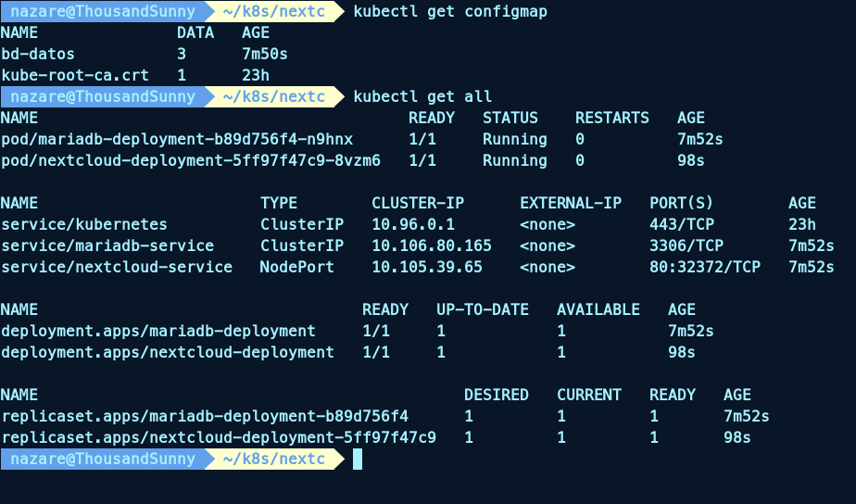Click the service/nextcloud-service name
The width and height of the screenshot is (856, 504).
(117, 267)
